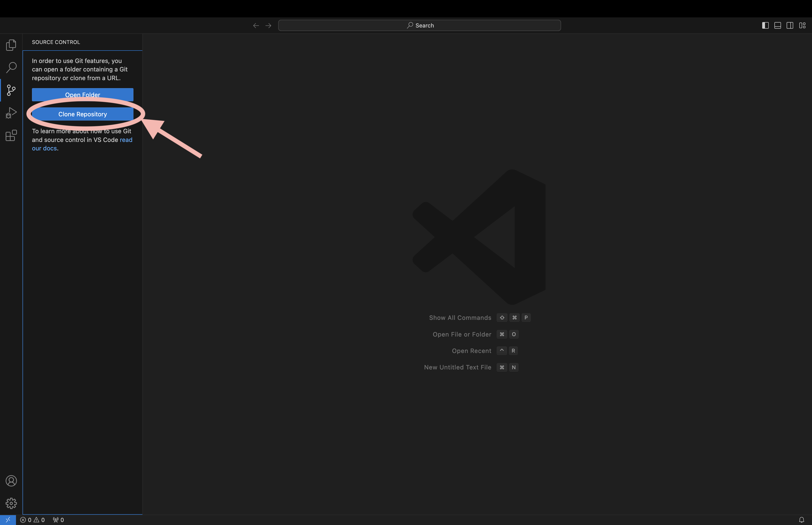Click the SOURCE CONTROL panel title

tap(56, 42)
